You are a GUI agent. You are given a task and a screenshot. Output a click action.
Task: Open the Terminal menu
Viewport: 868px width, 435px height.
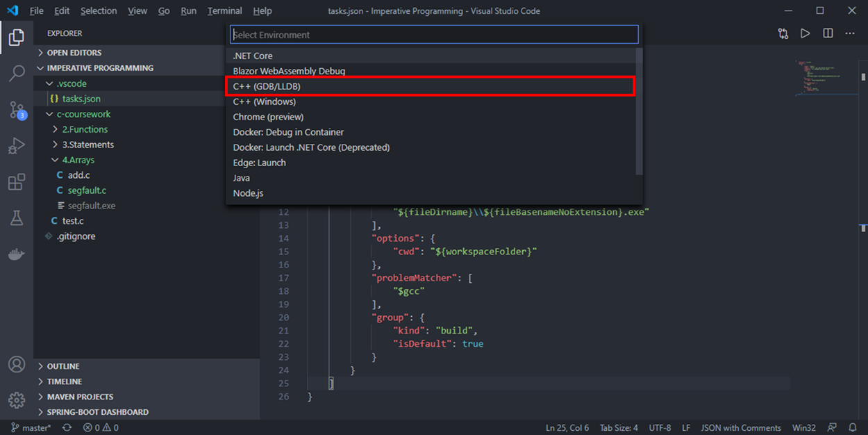tap(225, 11)
